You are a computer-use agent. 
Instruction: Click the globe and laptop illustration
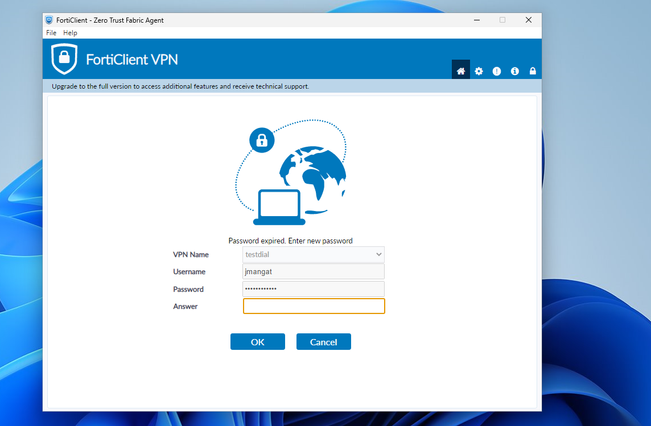tap(291, 172)
